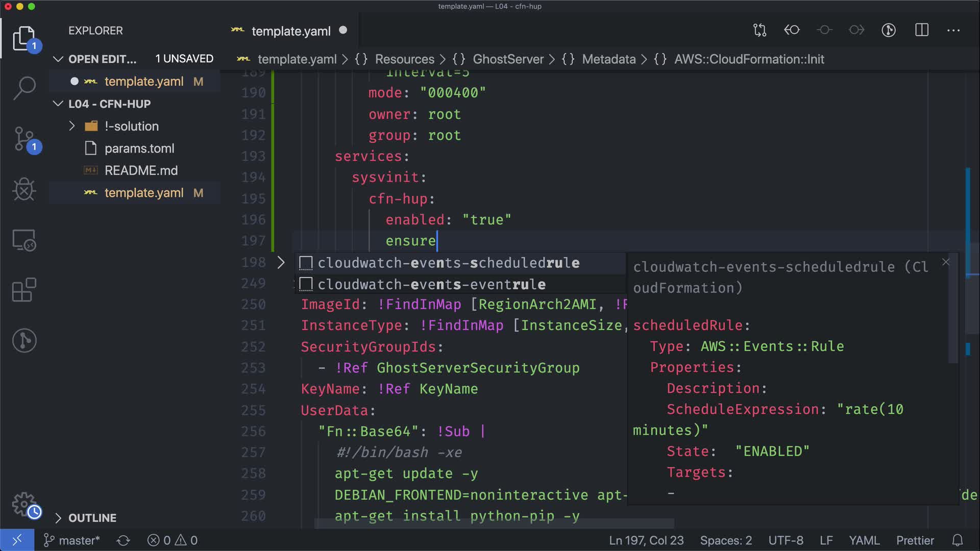This screenshot has width=980, height=551.
Task: Click the GhostServer breadcrumb segment
Action: (508, 59)
